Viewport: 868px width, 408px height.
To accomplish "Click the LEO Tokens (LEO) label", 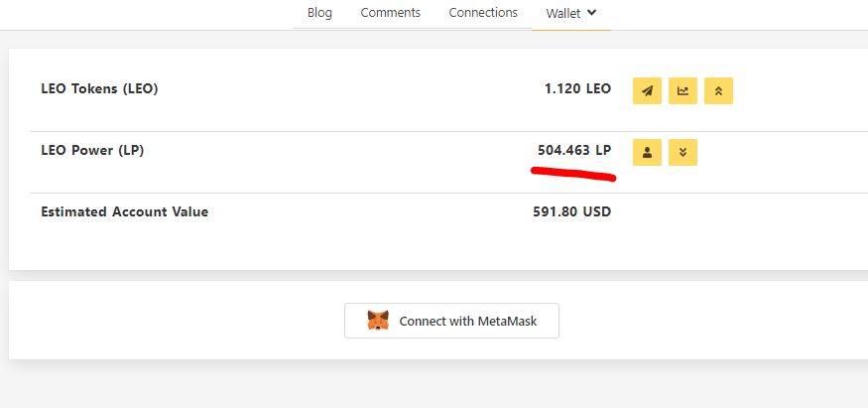I will coord(99,88).
